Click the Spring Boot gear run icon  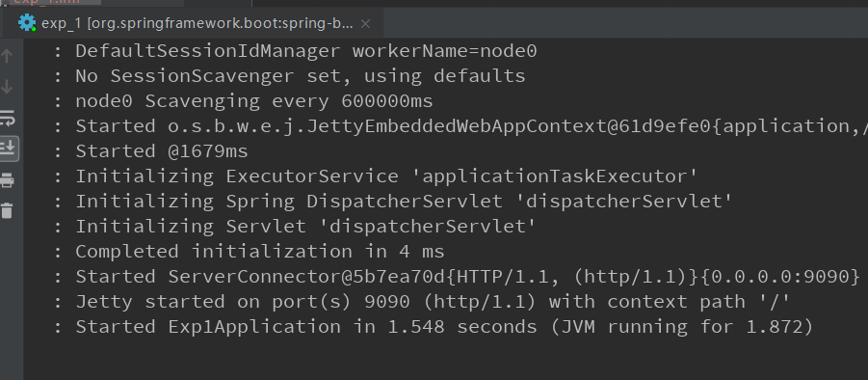(27, 22)
